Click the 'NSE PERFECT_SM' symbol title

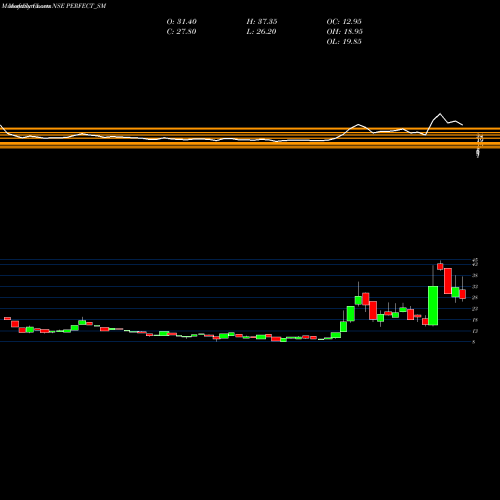coord(79,6)
